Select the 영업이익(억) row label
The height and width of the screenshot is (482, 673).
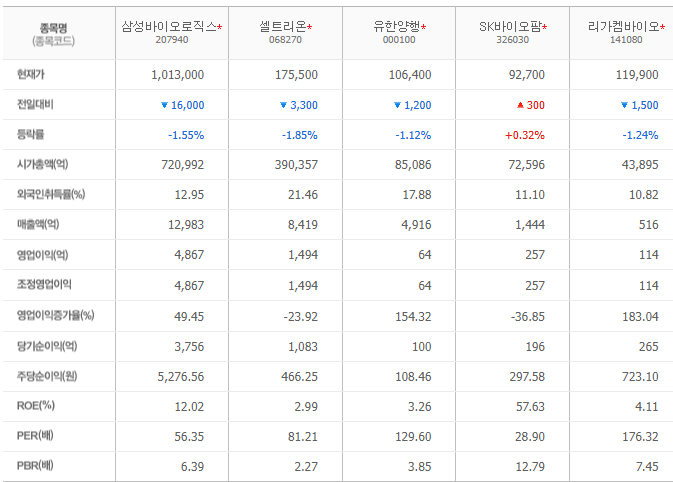[x=42, y=255]
